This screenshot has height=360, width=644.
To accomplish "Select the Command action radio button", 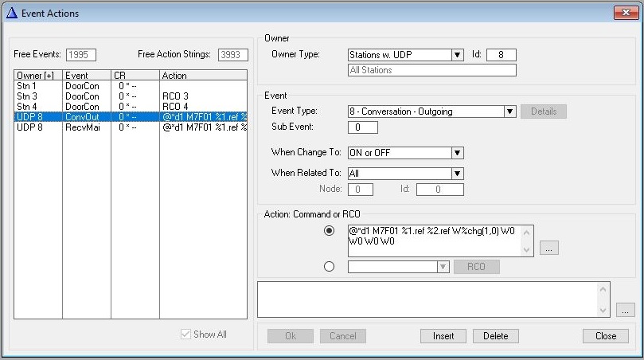I will click(329, 230).
